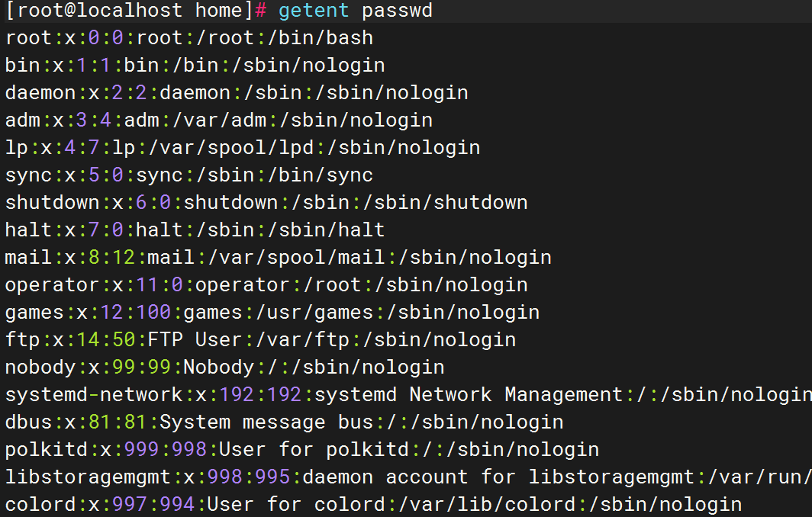The width and height of the screenshot is (812, 517).
Task: Click '997:994' IDs in colord row
Action: [153, 505]
